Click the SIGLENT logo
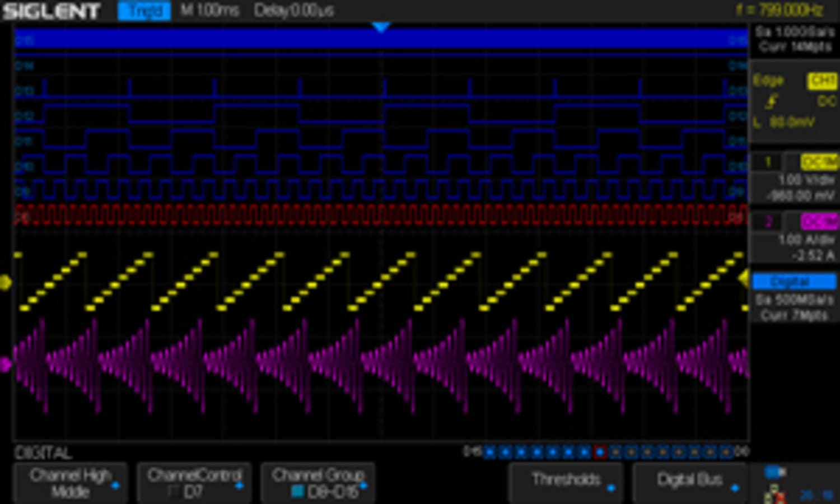 pyautogui.click(x=49, y=10)
